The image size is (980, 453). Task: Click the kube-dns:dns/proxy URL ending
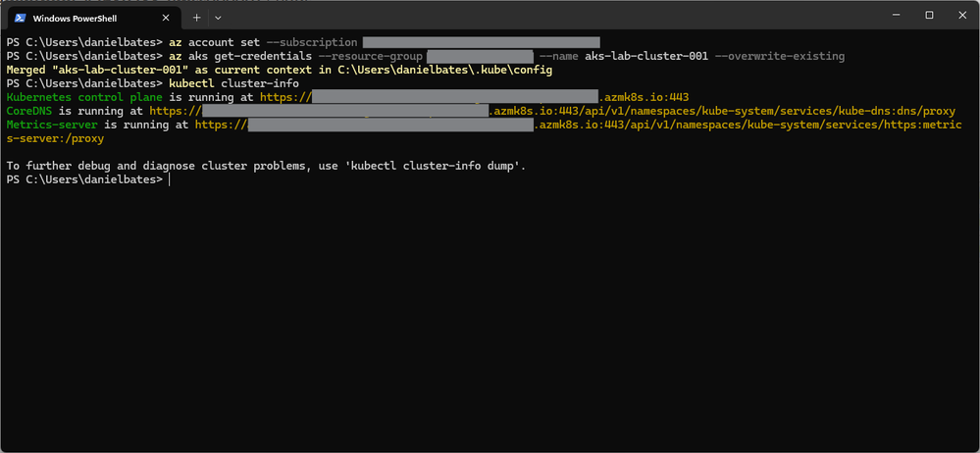point(896,111)
